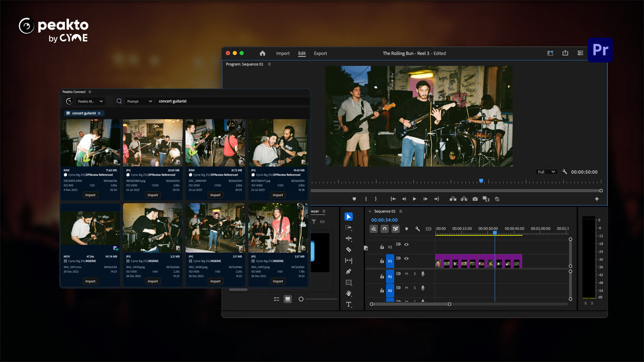This screenshot has width=644, height=362.
Task: Toggle the lock on track V1
Action: (382, 261)
